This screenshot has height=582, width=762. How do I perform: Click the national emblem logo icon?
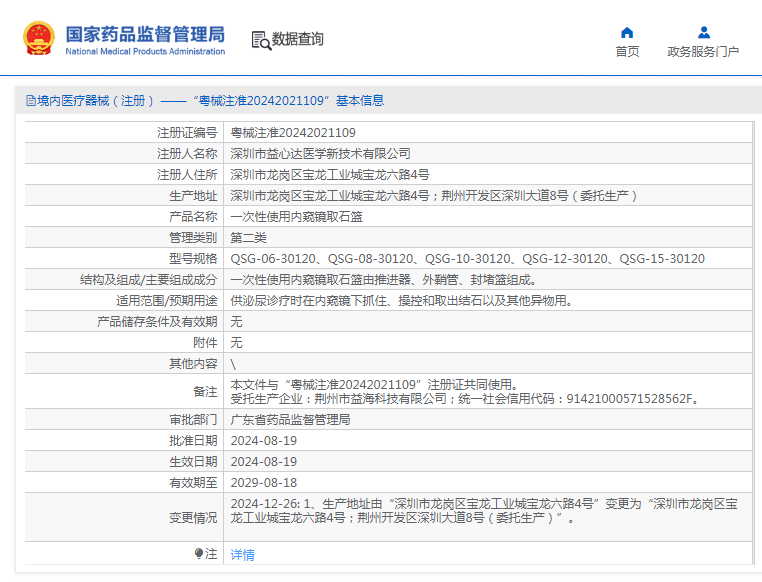pyautogui.click(x=39, y=38)
